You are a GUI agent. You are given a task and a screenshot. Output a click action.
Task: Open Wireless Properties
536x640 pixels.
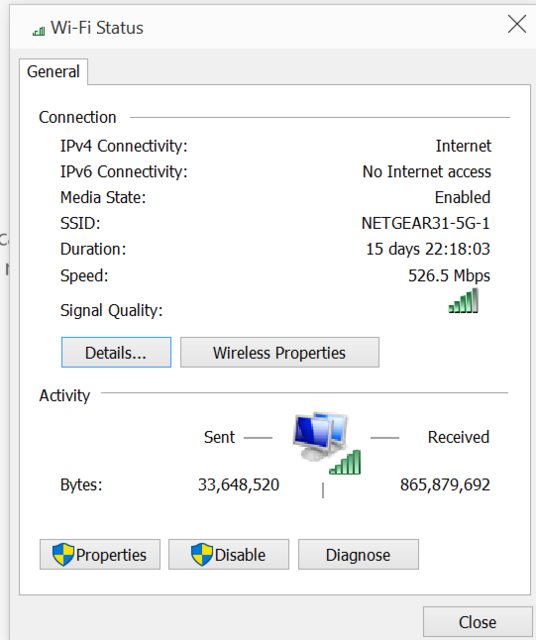[x=280, y=352]
